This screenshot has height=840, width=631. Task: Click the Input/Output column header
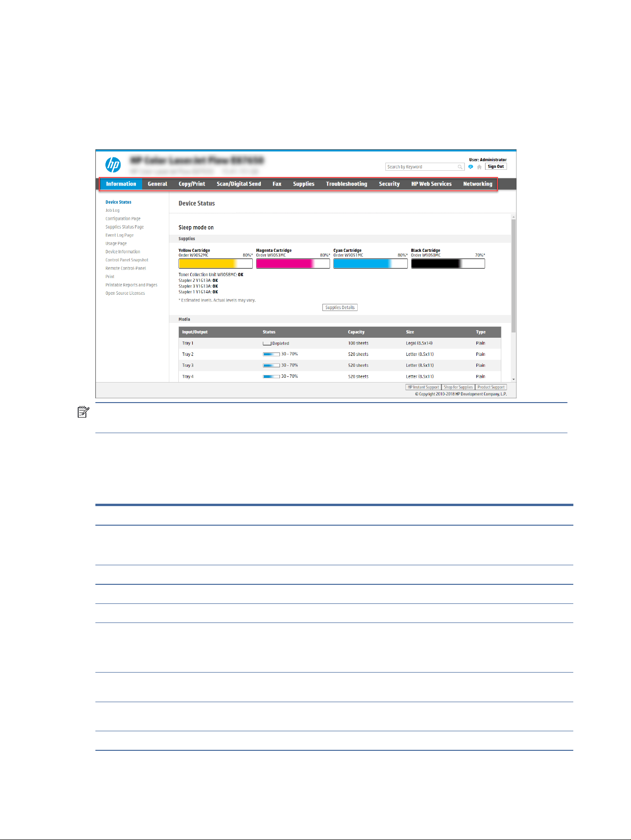pyautogui.click(x=195, y=332)
